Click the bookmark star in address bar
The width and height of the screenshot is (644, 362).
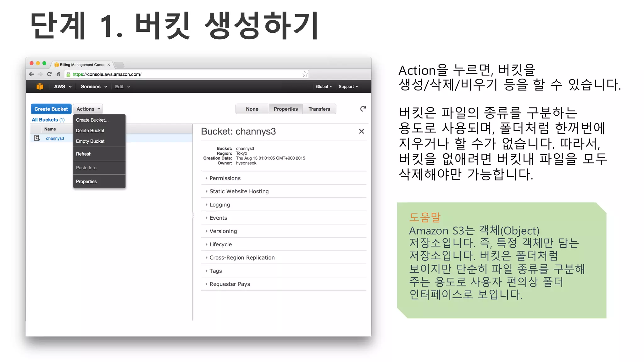304,74
